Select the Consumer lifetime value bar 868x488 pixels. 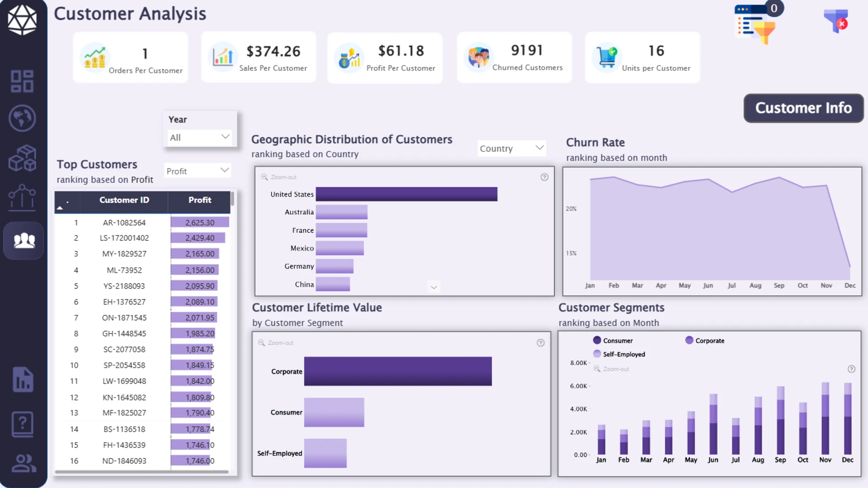[334, 412]
